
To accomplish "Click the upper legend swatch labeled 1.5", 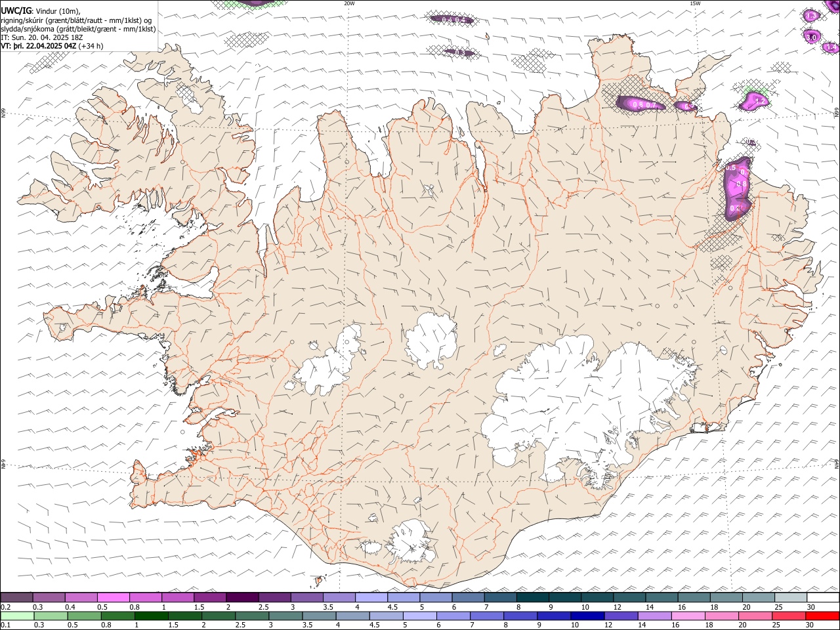I will [x=210, y=598].
